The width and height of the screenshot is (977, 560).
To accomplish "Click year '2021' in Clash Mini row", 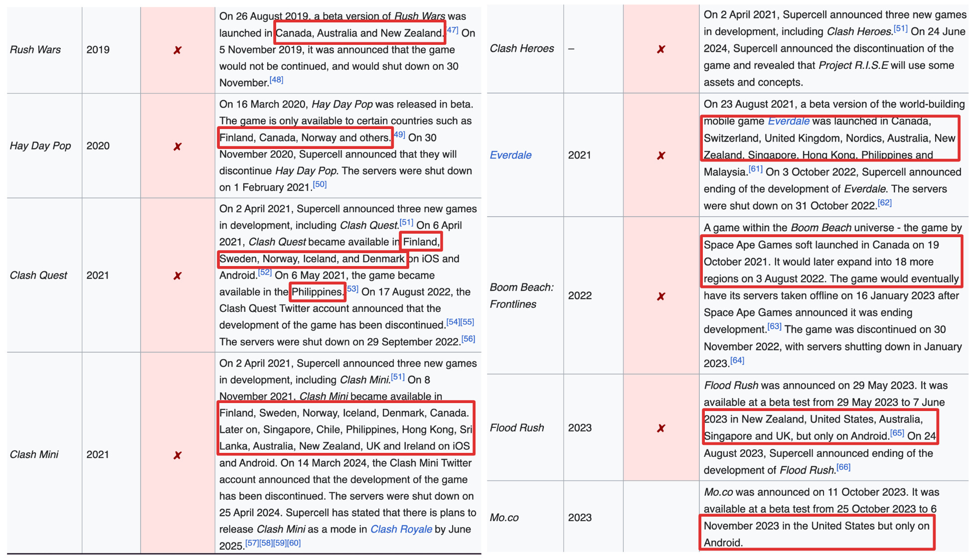I will (x=98, y=454).
